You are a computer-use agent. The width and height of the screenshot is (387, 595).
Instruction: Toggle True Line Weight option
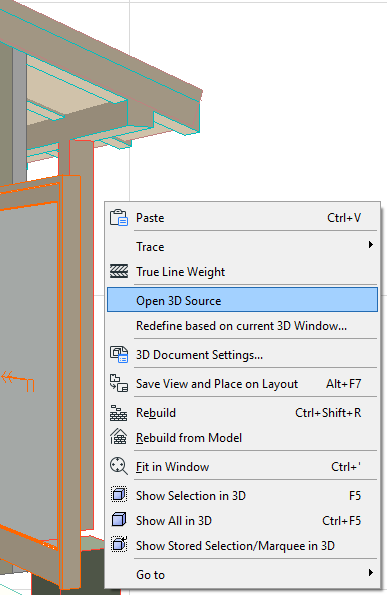[242, 272]
